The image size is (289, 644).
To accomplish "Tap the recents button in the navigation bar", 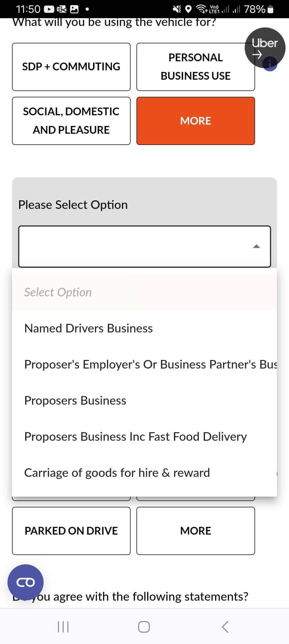I will (63, 626).
